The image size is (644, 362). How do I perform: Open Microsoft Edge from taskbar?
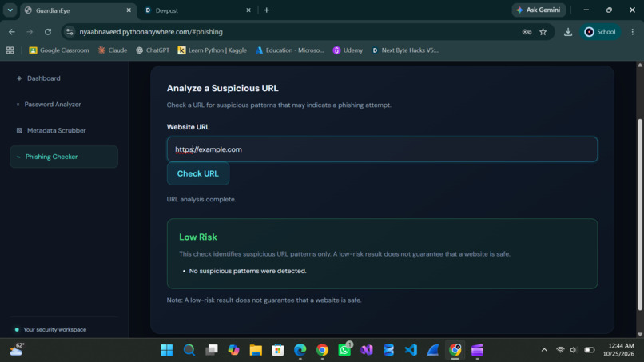coord(300,350)
